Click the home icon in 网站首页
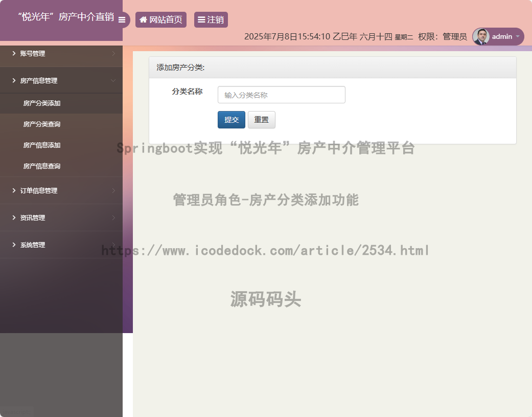 143,19
